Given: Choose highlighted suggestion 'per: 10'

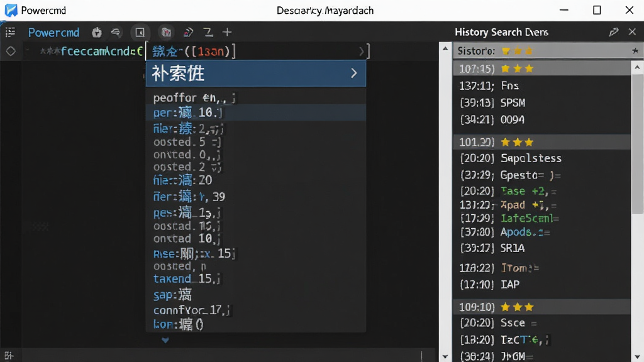Looking at the screenshot, I should [x=256, y=112].
